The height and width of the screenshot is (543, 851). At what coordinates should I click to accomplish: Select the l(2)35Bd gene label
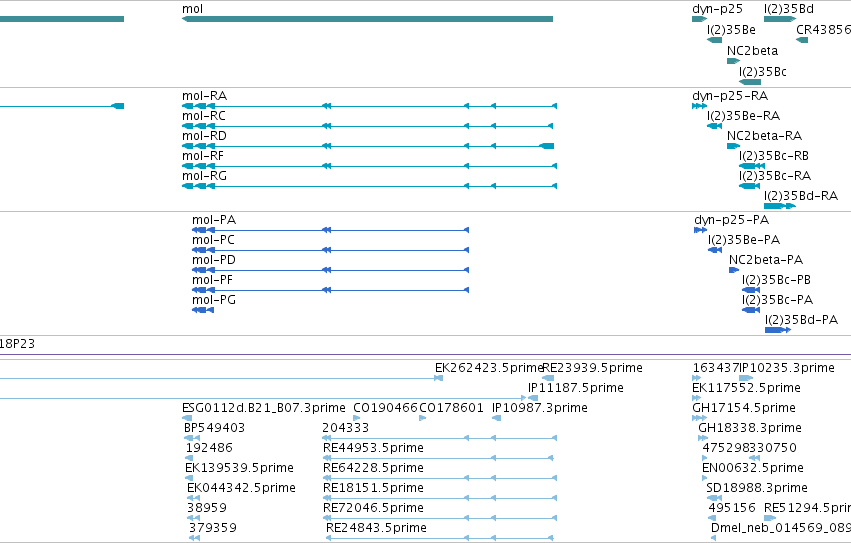(x=789, y=9)
